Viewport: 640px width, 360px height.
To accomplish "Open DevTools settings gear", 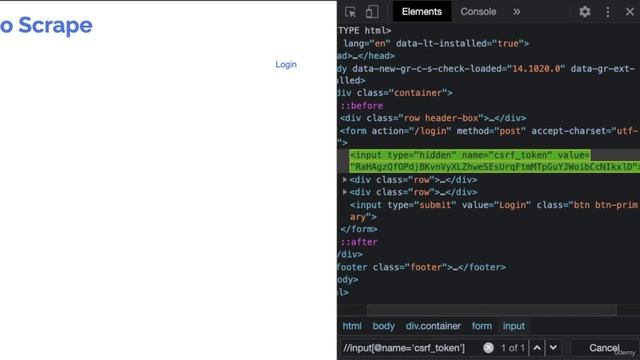I will [x=584, y=11].
